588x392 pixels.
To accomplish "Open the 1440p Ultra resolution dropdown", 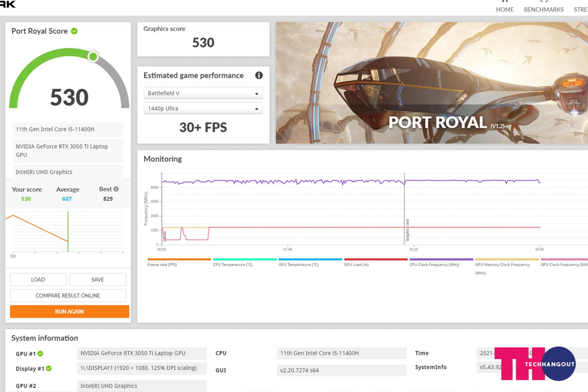I will tap(203, 108).
